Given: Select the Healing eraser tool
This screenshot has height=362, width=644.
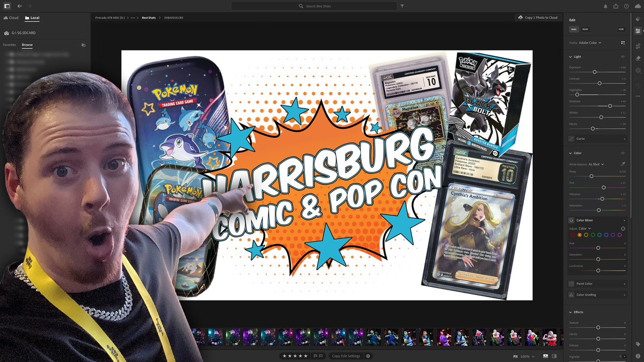Looking at the screenshot, I should [638, 58].
